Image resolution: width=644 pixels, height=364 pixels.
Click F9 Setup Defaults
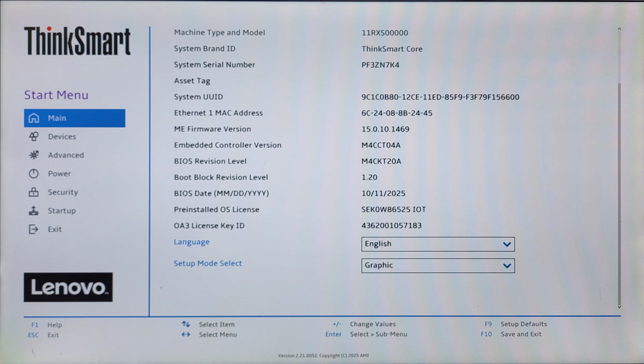516,324
